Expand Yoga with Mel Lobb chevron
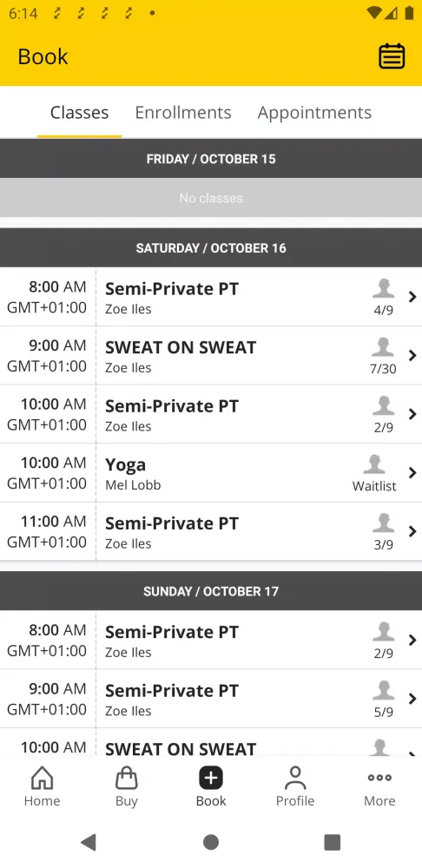The height and width of the screenshot is (868, 422). click(x=412, y=473)
